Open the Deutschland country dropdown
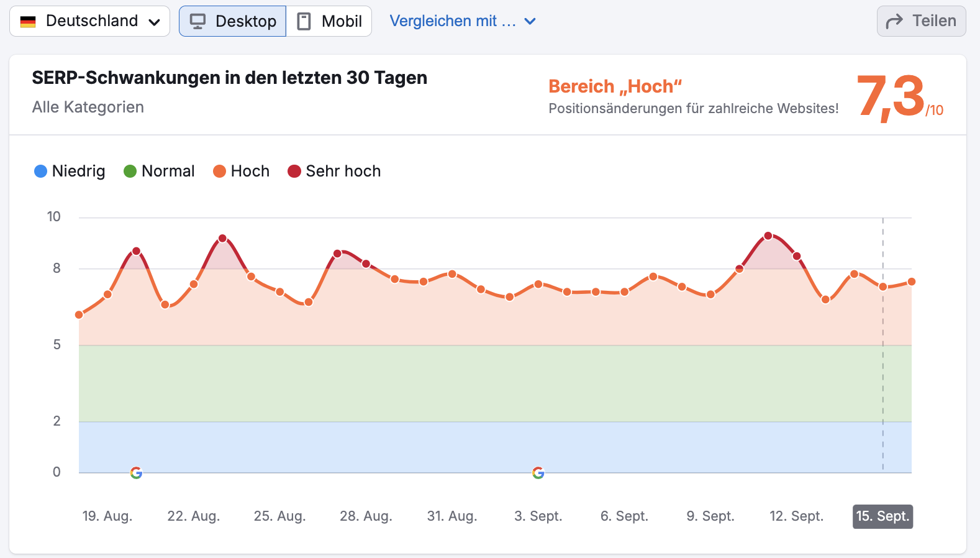The width and height of the screenshot is (980, 558). pyautogui.click(x=89, y=21)
